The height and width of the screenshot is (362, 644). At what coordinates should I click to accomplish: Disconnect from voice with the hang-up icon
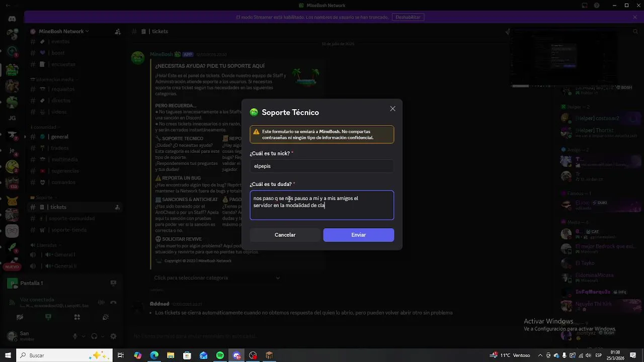pos(114,303)
